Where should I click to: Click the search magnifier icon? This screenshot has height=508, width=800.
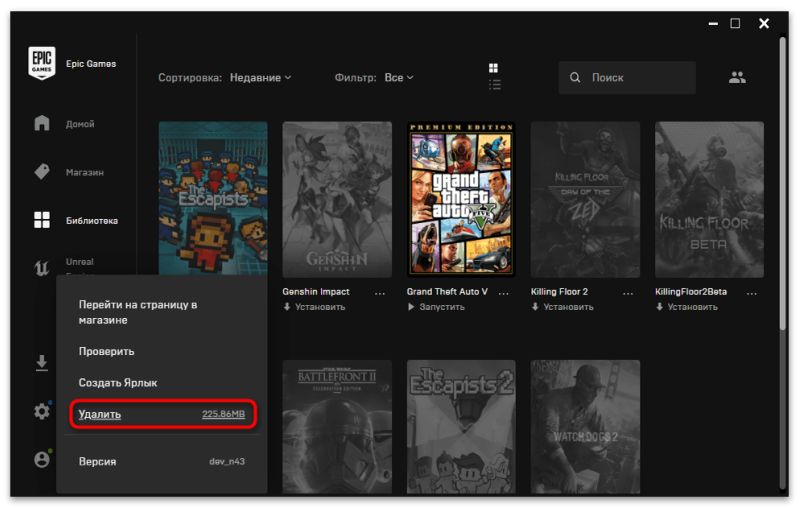[575, 78]
